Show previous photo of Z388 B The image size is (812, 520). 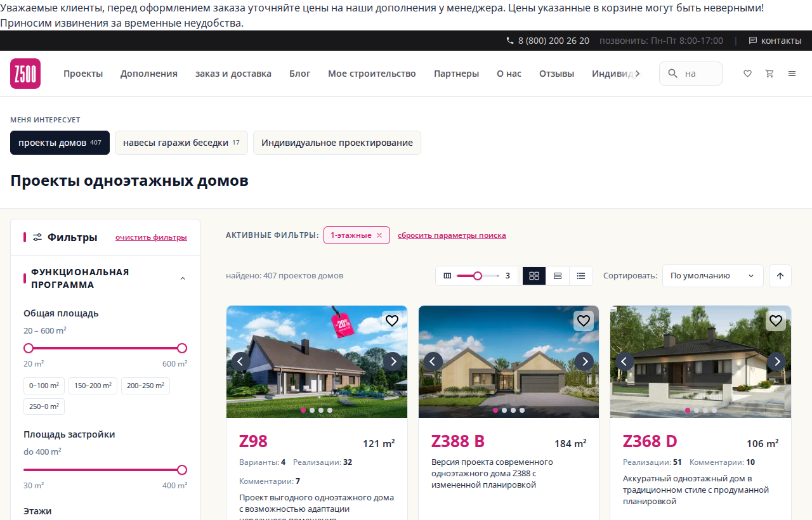tap(433, 361)
